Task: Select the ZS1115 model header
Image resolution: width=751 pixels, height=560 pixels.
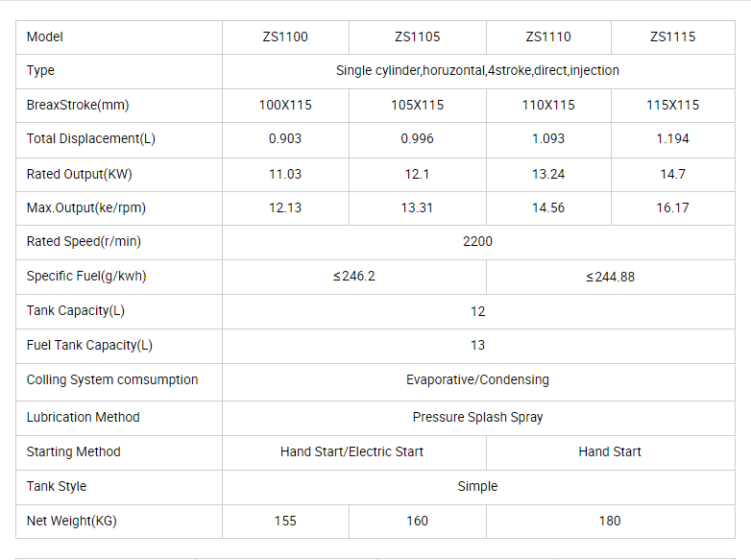Action: tap(672, 37)
